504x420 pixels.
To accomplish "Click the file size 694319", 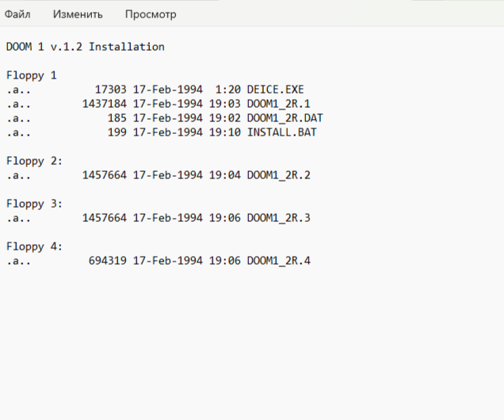I will [x=108, y=261].
